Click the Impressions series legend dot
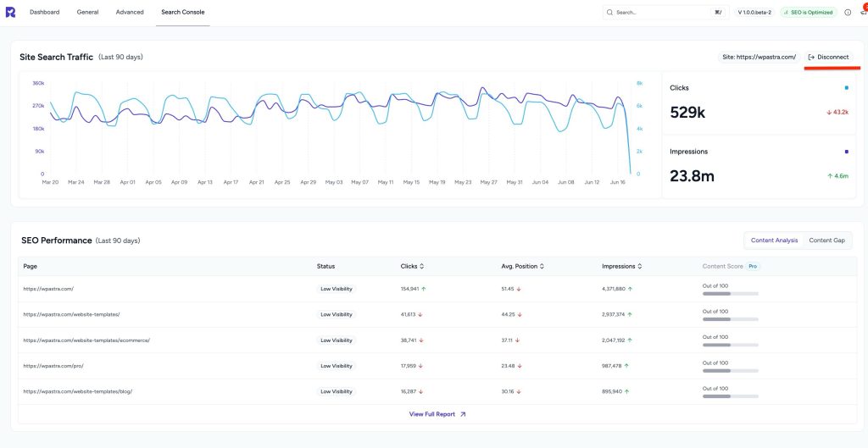The image size is (868, 448). [x=847, y=152]
